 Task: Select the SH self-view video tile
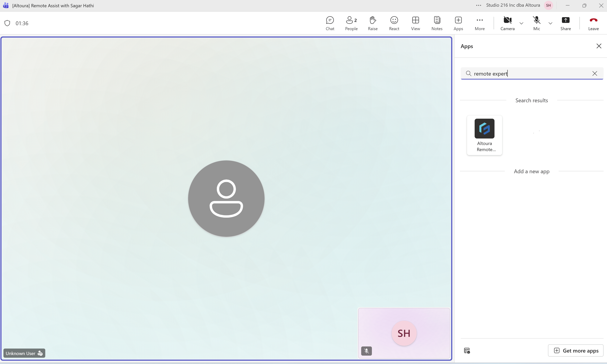[x=404, y=333]
